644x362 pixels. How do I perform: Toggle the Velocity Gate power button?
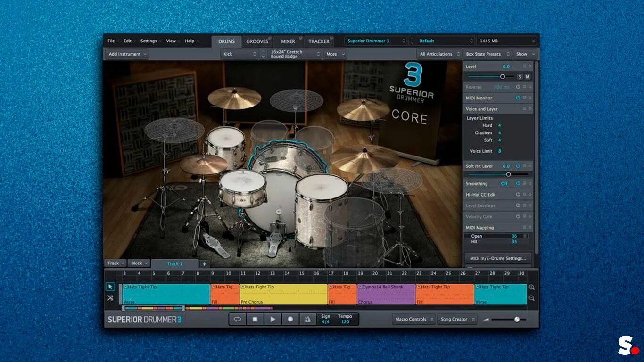point(518,216)
